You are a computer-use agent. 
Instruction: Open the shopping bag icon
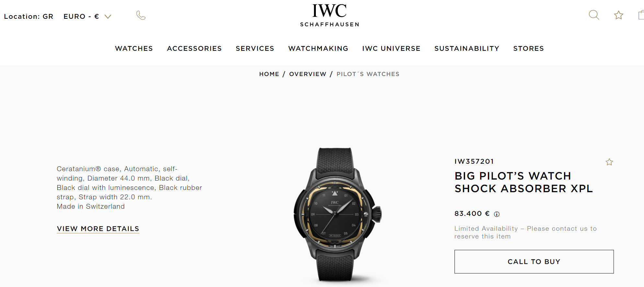click(x=641, y=15)
